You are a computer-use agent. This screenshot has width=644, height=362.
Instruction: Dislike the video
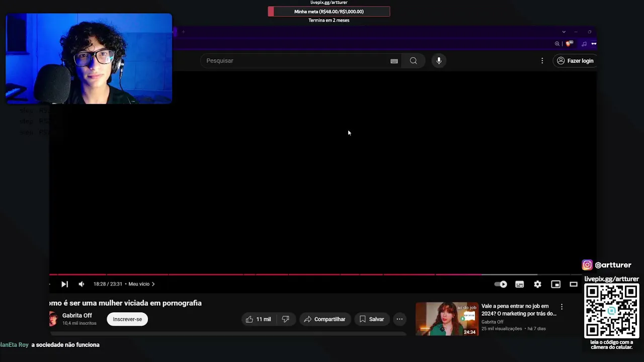click(285, 319)
